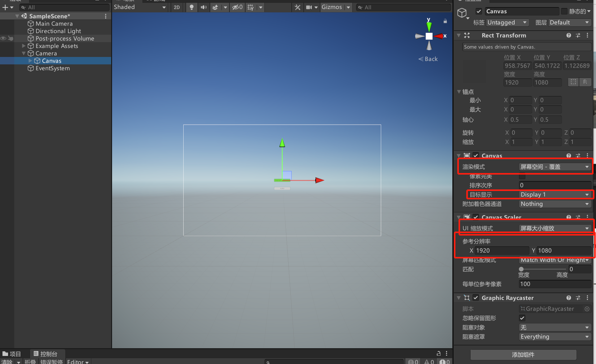596x364 pixels.
Task: Toggle the scene view lock icon
Action: [445, 21]
